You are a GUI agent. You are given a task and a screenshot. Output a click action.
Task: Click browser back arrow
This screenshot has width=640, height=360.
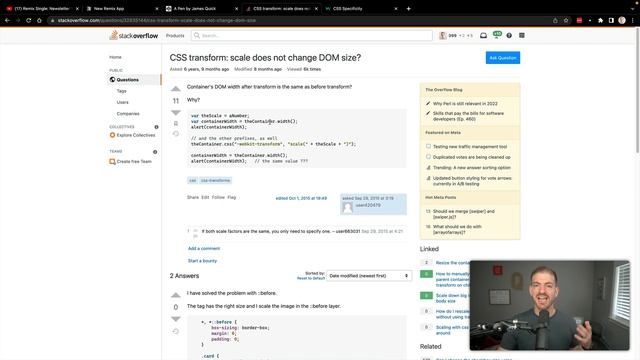(x=7, y=20)
